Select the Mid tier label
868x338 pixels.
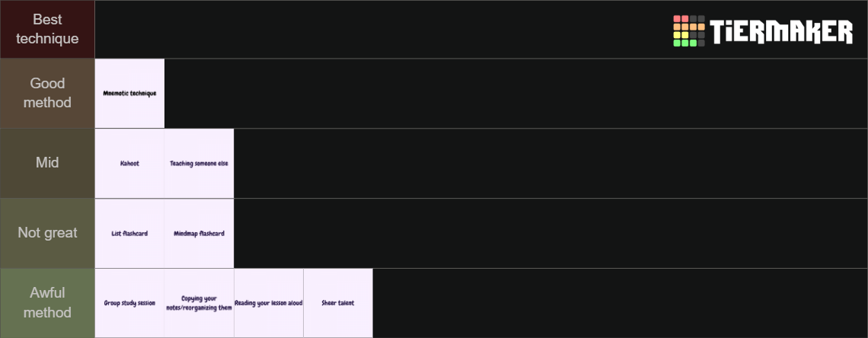48,164
